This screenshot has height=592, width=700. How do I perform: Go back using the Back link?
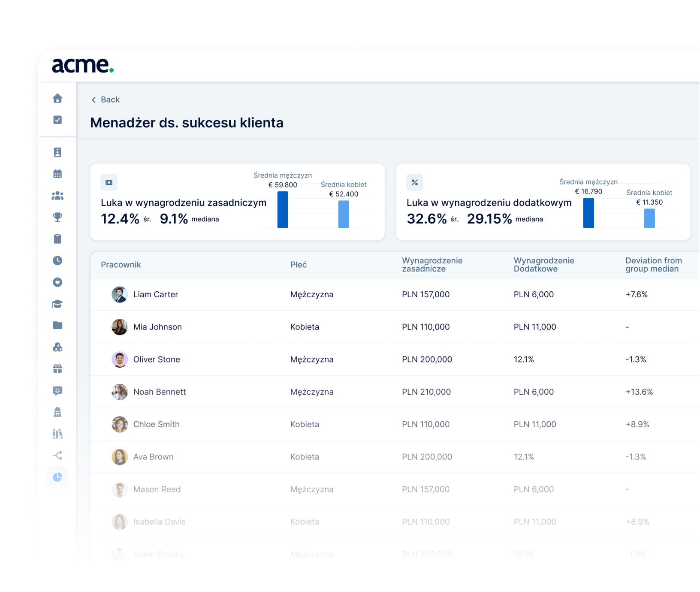coord(106,100)
